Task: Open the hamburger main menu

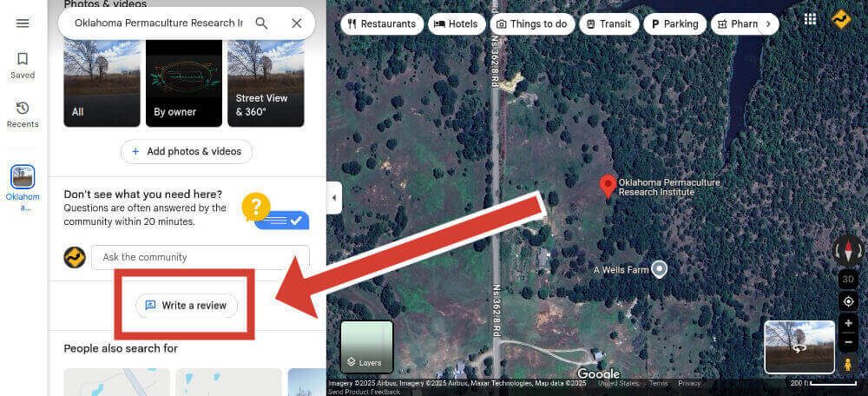Action: 23,23
